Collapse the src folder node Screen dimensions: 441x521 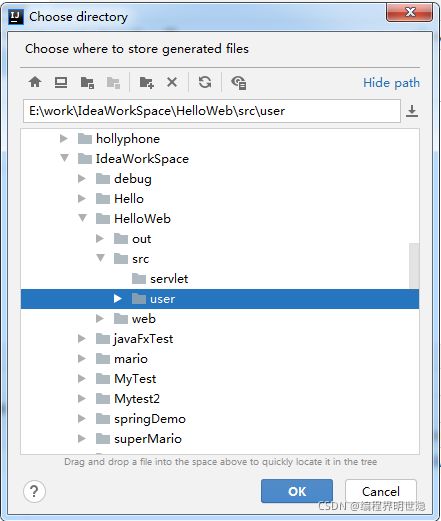[101, 258]
